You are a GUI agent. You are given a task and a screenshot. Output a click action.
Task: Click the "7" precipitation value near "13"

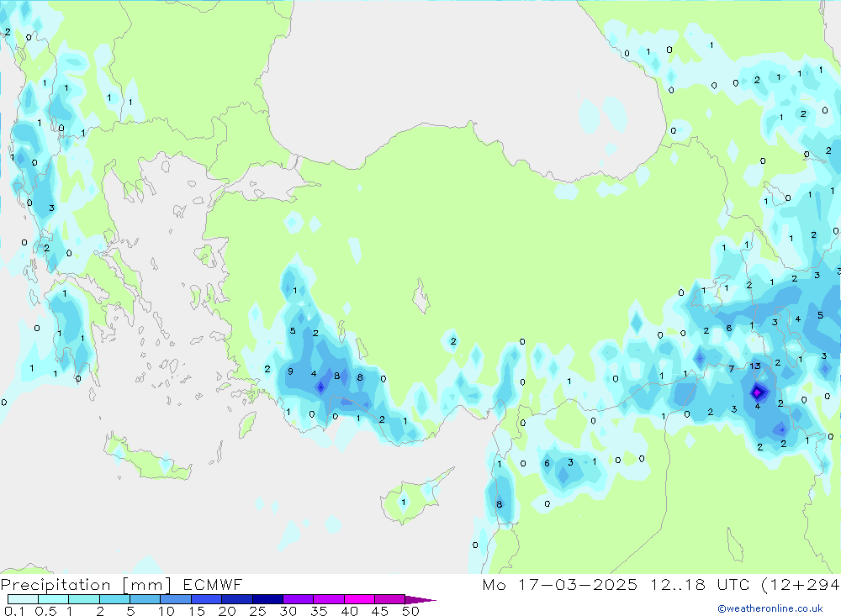click(731, 369)
